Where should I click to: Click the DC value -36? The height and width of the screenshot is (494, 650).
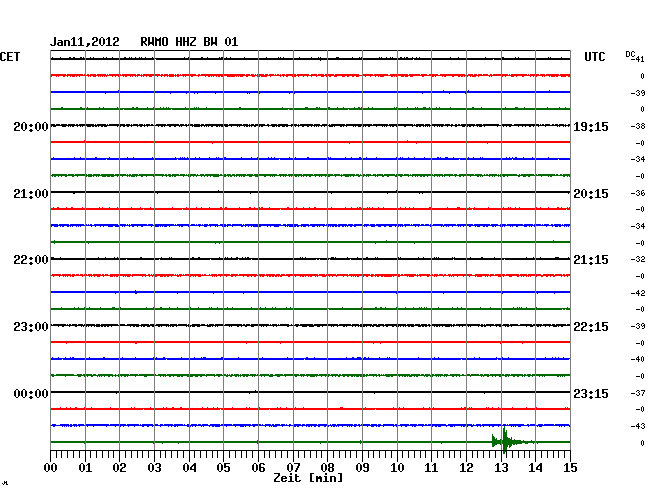(x=638, y=193)
